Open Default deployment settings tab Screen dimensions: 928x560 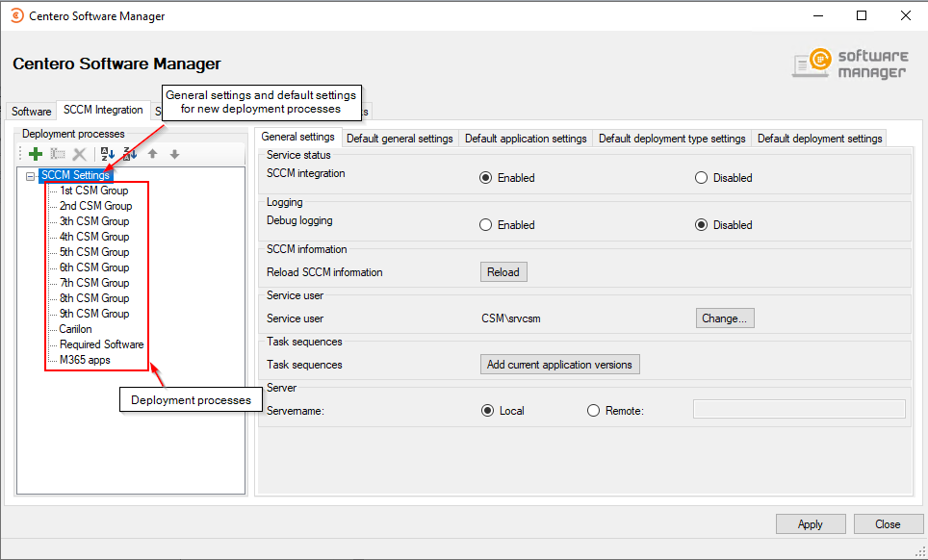coord(819,139)
